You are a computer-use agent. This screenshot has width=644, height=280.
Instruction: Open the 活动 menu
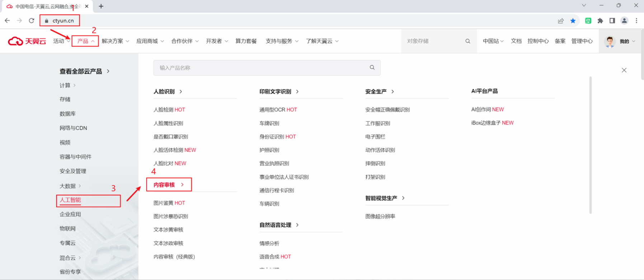[x=62, y=41]
